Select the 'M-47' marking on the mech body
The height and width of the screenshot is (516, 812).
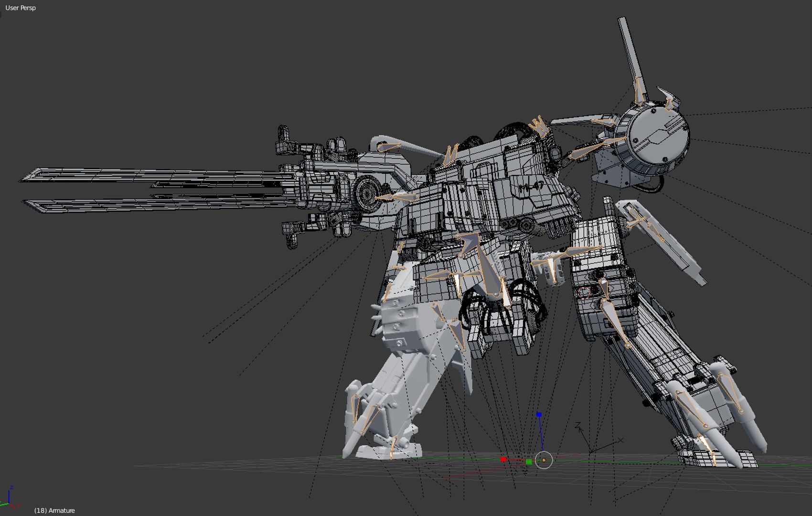click(531, 186)
